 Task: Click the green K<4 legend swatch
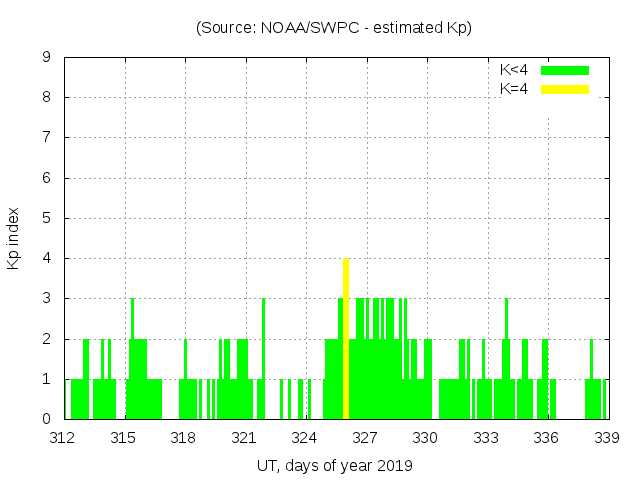coord(565,70)
